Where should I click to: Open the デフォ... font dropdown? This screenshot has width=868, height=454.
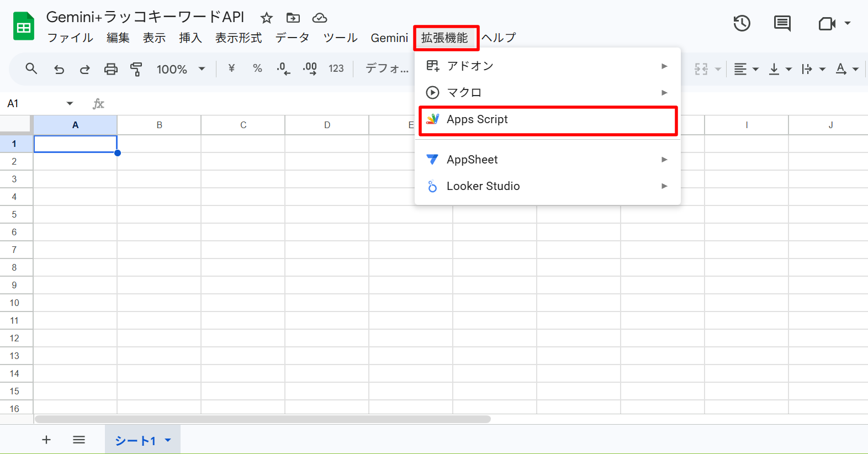click(x=387, y=68)
